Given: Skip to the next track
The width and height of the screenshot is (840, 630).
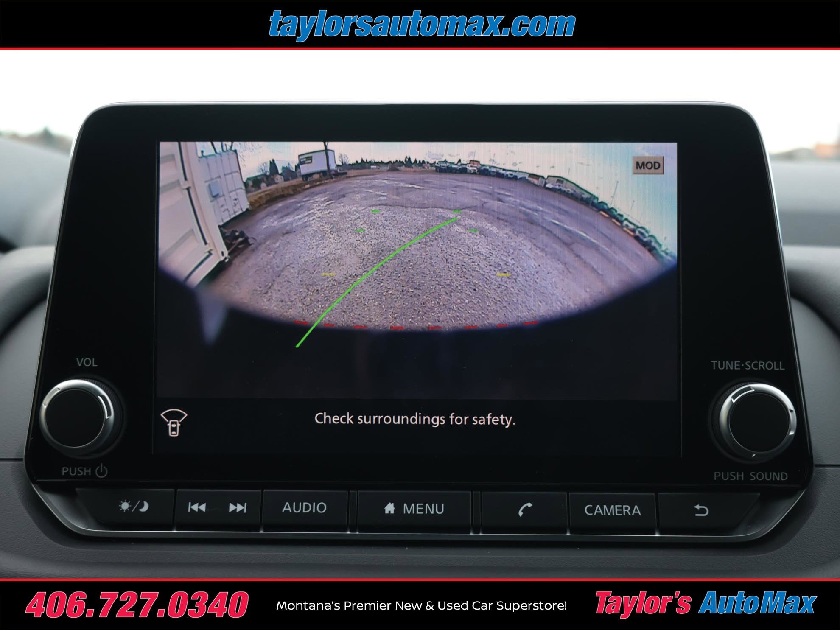Looking at the screenshot, I should pos(238,508).
